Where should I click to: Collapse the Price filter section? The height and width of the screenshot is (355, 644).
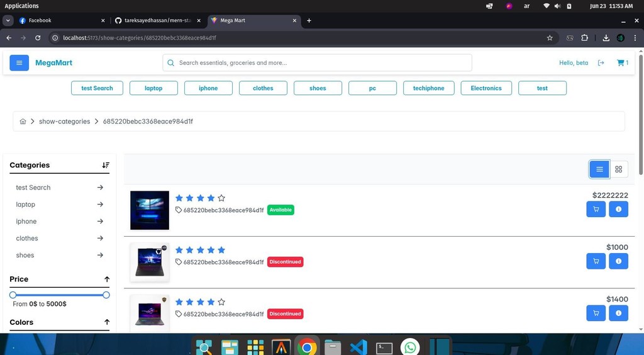click(x=107, y=279)
